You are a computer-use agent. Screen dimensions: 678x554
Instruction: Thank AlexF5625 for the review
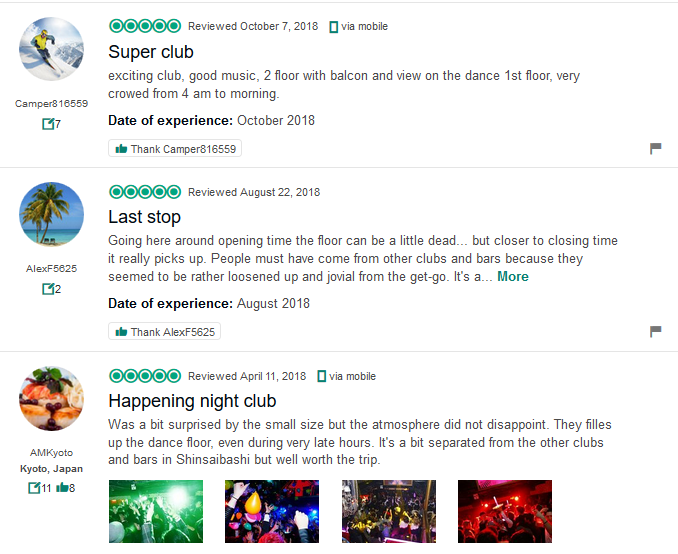tap(164, 331)
